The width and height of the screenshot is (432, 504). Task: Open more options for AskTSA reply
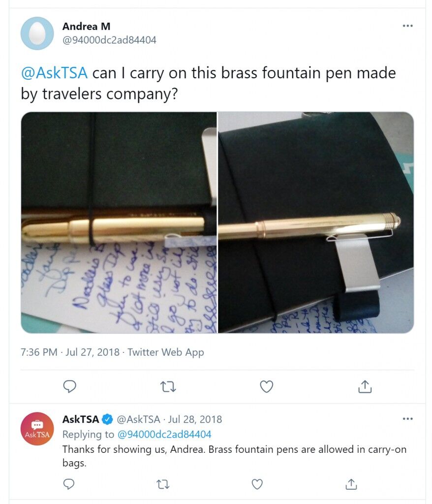407,418
